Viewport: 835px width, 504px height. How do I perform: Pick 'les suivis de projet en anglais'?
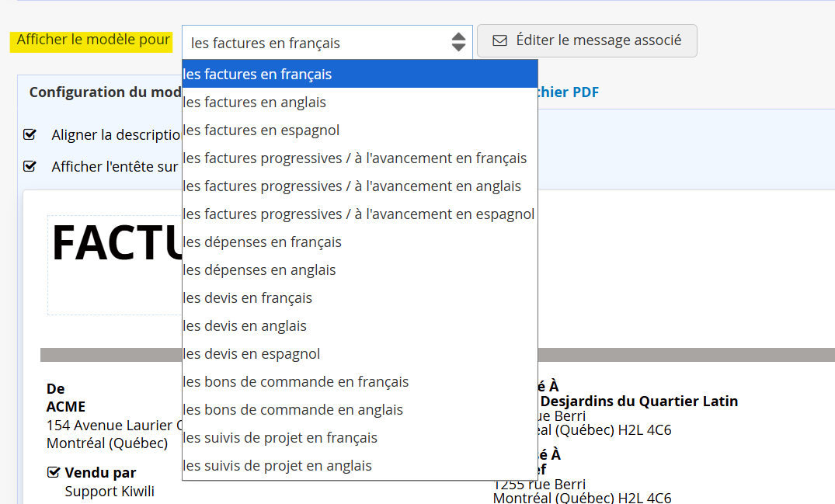pos(360,465)
